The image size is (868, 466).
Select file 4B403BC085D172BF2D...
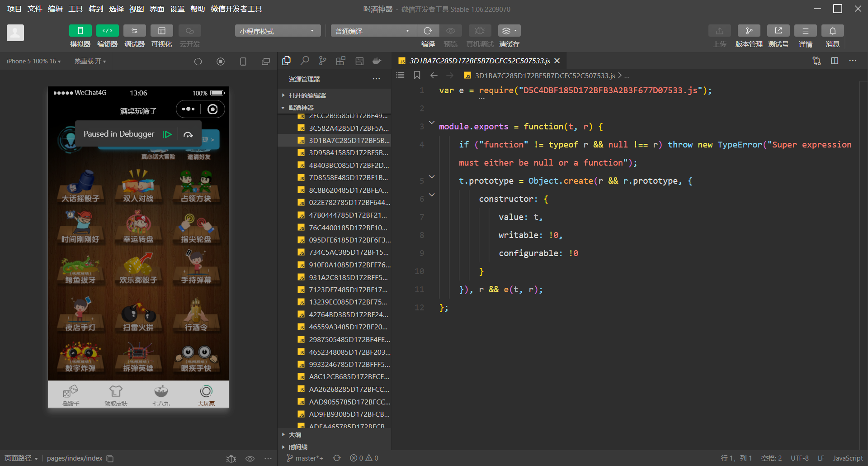(335, 165)
